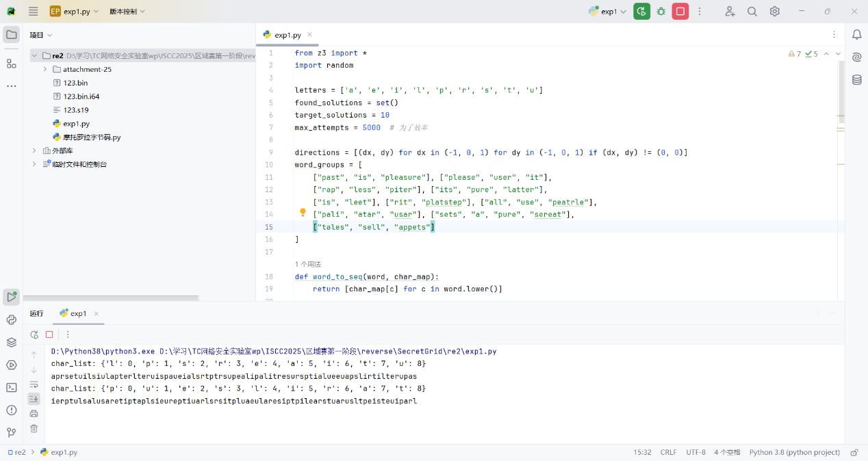Close the exp1 run tab
Screen dimensions: 868x461
click(96, 313)
